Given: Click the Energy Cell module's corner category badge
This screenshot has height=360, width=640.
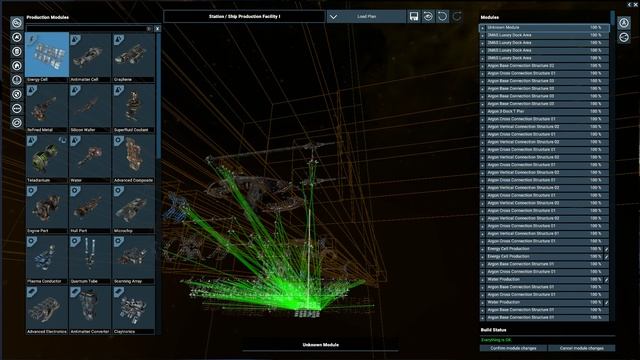Looking at the screenshot, I should pyautogui.click(x=32, y=39).
